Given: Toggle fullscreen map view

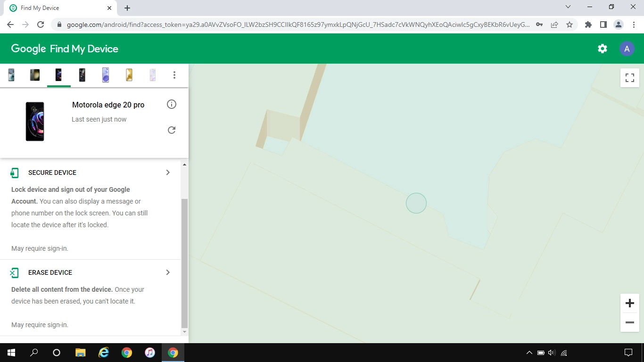Looking at the screenshot, I should [629, 78].
